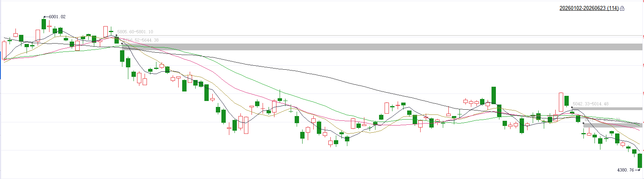Select the tall green candle below 6001.02

pos(44,24)
